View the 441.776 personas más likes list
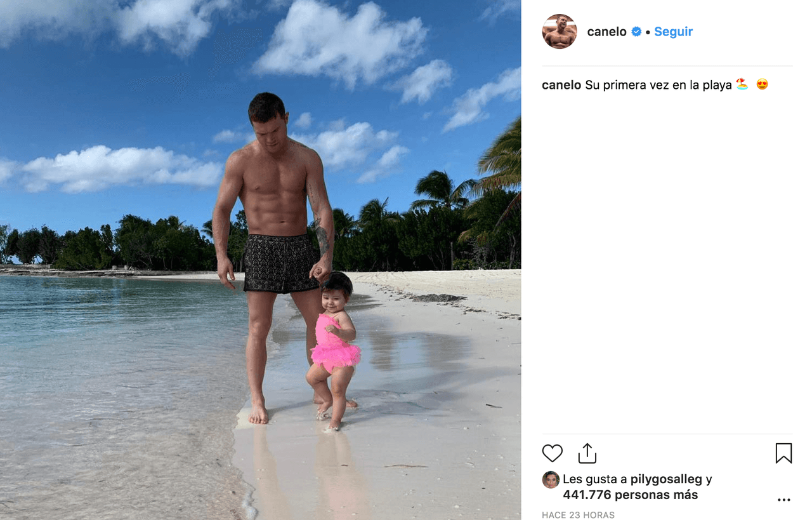Image resolution: width=812 pixels, height=520 pixels. point(631,495)
